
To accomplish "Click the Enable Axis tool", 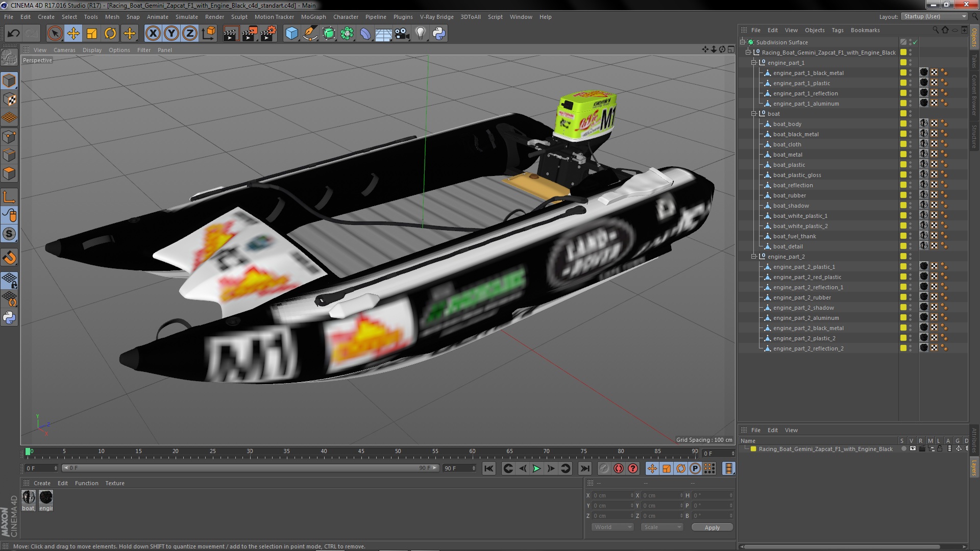I will [9, 197].
